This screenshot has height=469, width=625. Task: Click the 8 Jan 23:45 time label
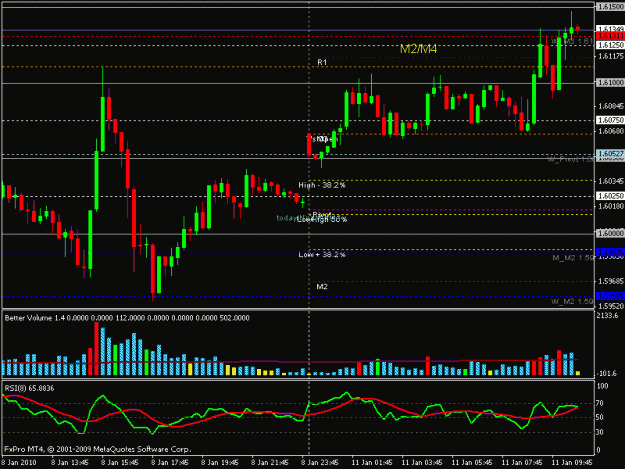[320, 462]
